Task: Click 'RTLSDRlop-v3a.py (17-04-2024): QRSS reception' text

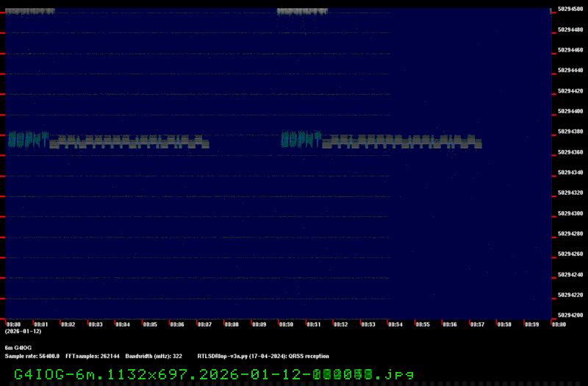Action: point(263,356)
